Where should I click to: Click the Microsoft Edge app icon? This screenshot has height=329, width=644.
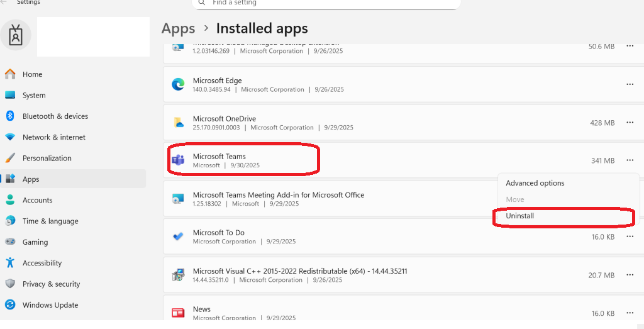[178, 85]
